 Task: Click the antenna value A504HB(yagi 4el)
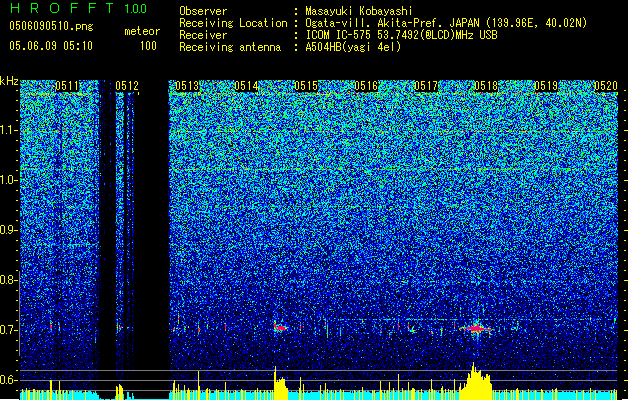(353, 47)
